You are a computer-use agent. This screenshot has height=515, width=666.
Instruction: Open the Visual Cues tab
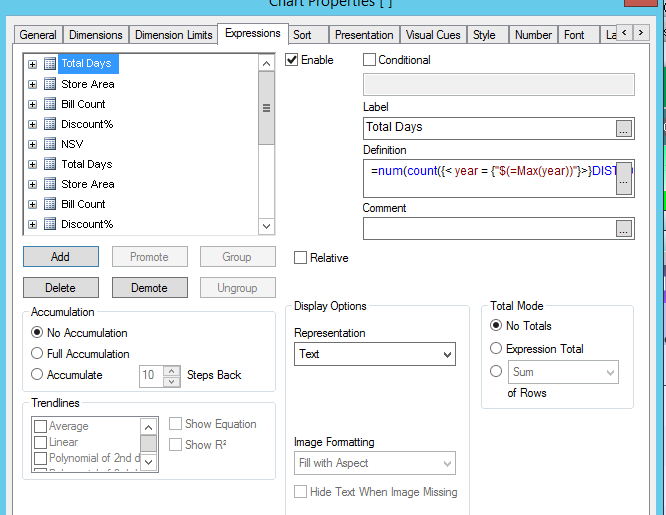click(x=433, y=35)
